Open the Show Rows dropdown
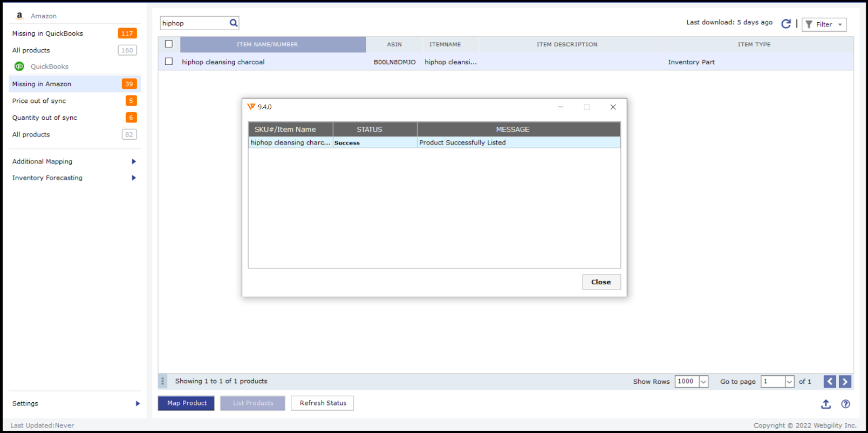Screen dimensions: 868x433 pyautogui.click(x=703, y=382)
